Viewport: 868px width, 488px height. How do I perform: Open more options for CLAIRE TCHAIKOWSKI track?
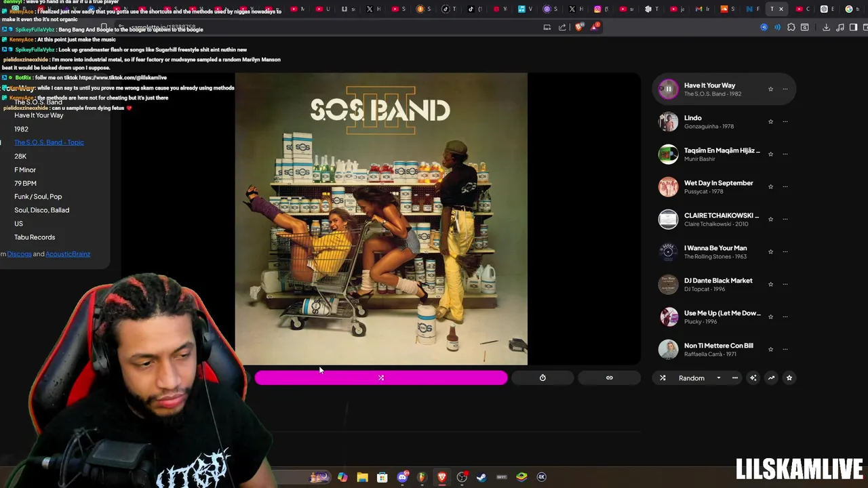point(785,219)
